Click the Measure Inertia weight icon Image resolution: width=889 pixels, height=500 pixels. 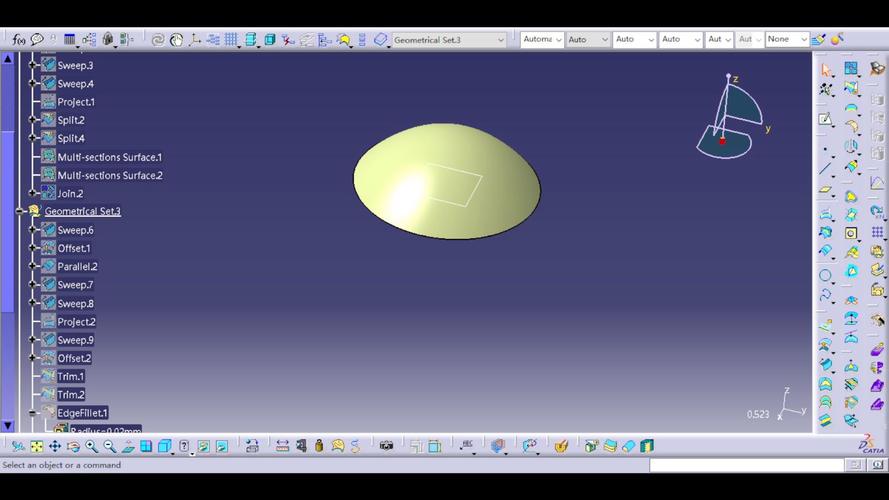(x=319, y=446)
